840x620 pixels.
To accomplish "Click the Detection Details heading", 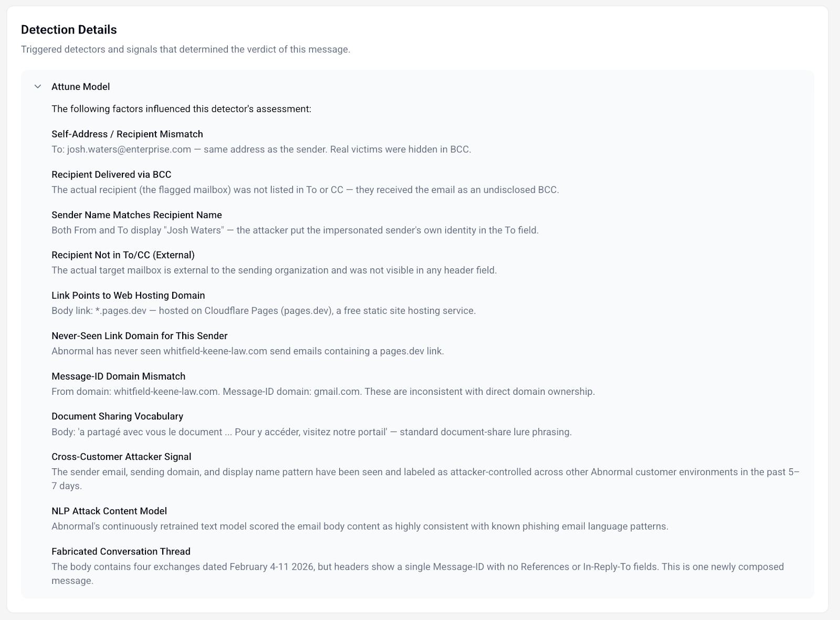I will (x=69, y=29).
